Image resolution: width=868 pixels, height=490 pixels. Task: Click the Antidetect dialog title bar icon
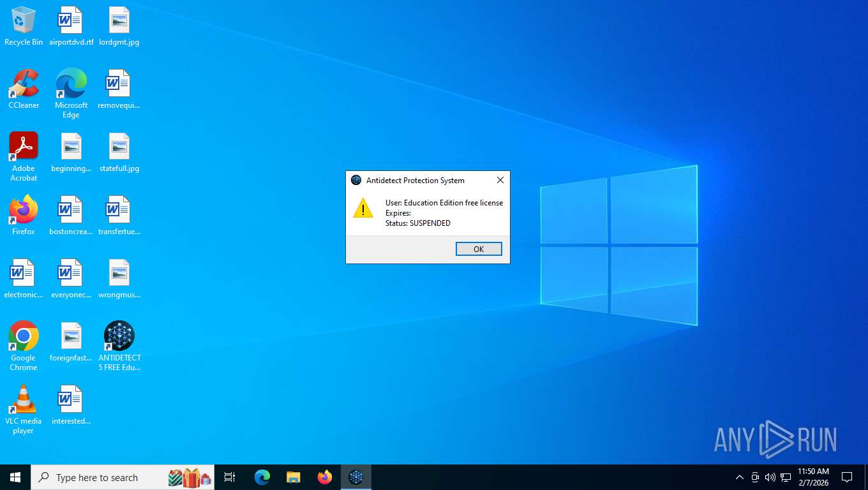tap(356, 181)
